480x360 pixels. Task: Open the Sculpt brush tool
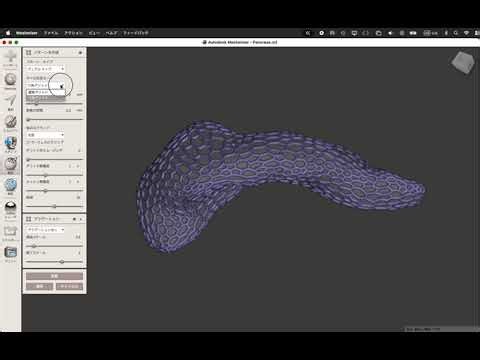coord(10,122)
